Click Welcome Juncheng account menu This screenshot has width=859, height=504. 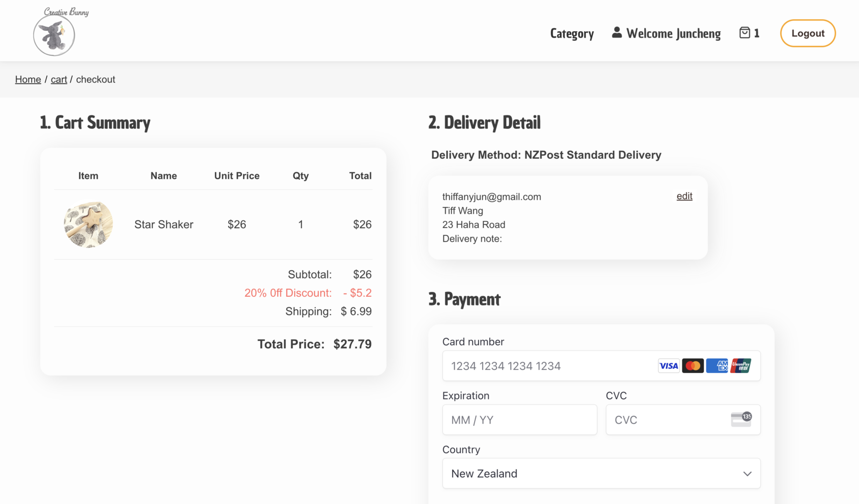pos(673,33)
